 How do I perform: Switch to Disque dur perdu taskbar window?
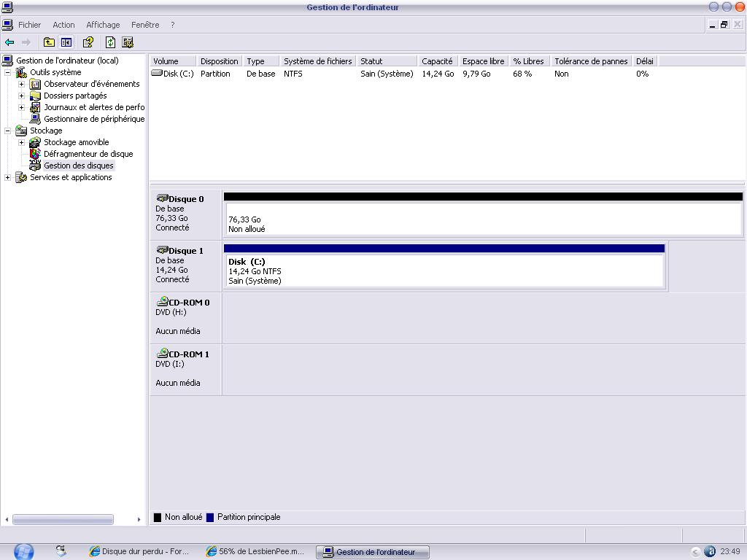(x=139, y=552)
